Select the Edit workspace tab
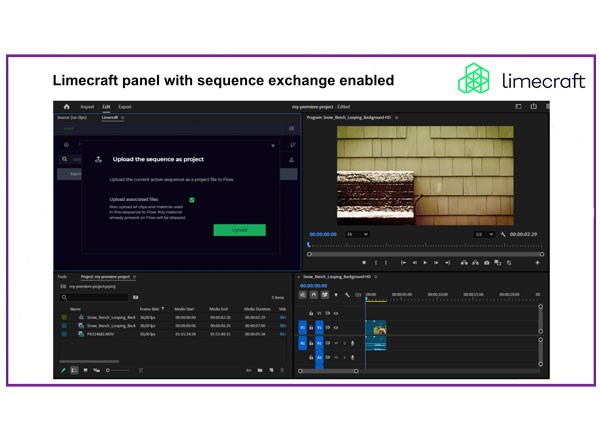The width and height of the screenshot is (600, 440). pos(106,107)
